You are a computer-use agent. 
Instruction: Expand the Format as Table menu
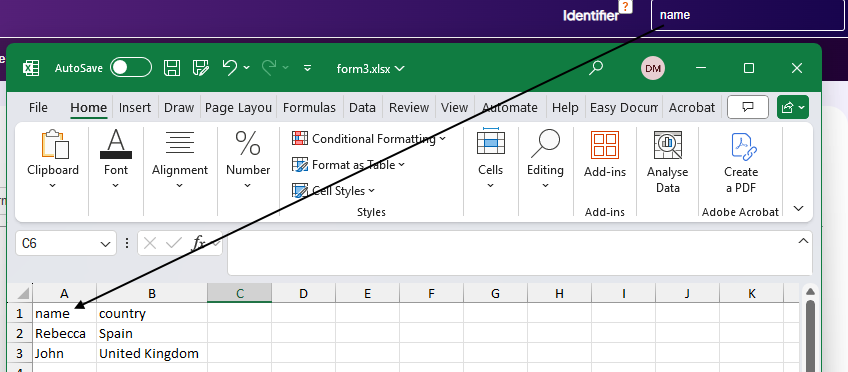click(349, 164)
